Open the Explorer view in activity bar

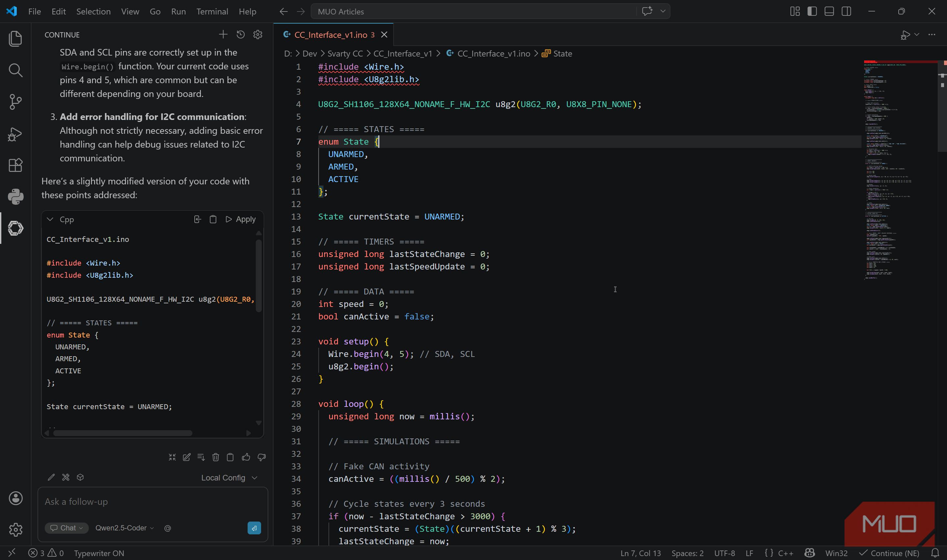pyautogui.click(x=15, y=39)
